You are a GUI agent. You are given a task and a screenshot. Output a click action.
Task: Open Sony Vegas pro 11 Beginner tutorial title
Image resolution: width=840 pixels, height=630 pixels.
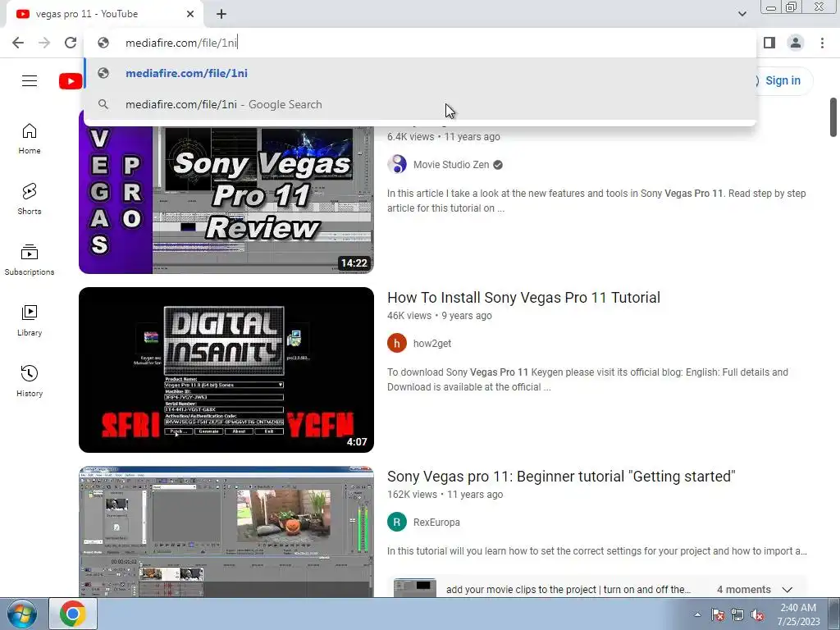pos(561,477)
